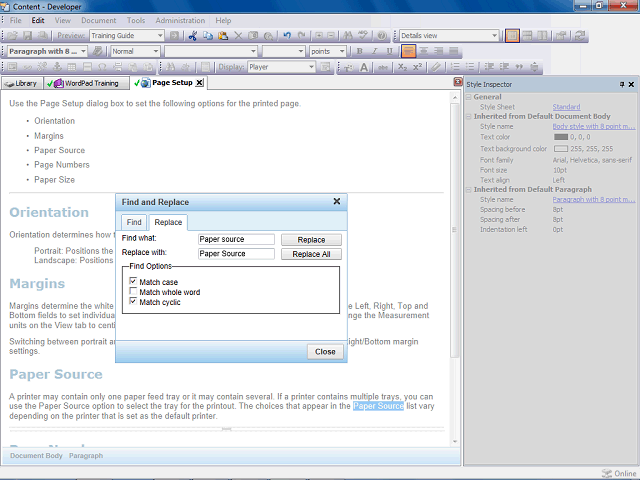This screenshot has height=480, width=640.
Task: Check the Match whole word checkbox
Action: tap(133, 291)
